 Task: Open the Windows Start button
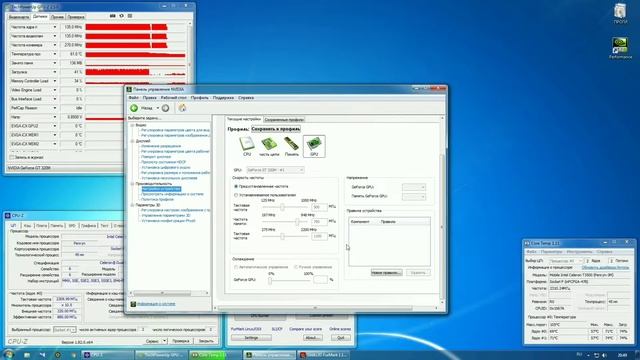[8, 355]
